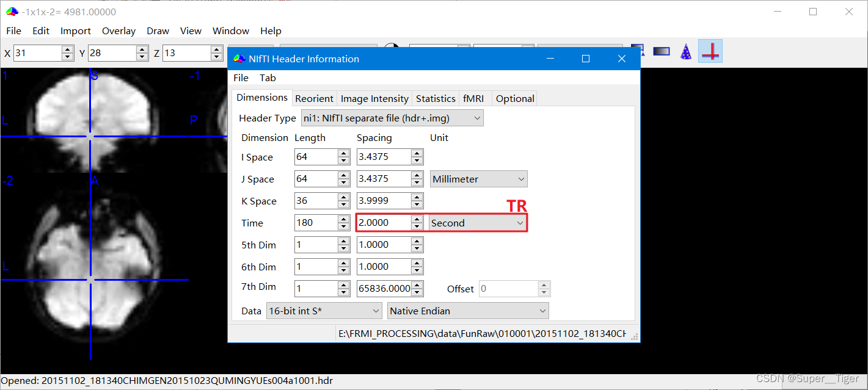Image resolution: width=868 pixels, height=390 pixels.
Task: Click the 'Opened: 20151102_181340...' status bar text
Action: pyautogui.click(x=167, y=381)
